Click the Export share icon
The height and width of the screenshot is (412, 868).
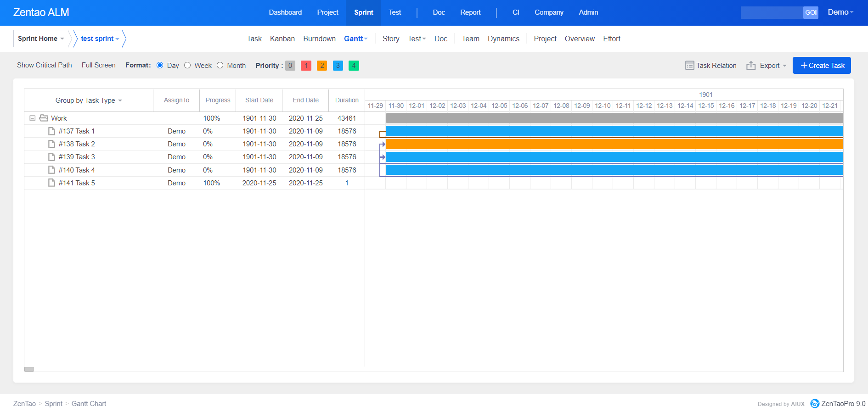click(x=751, y=66)
